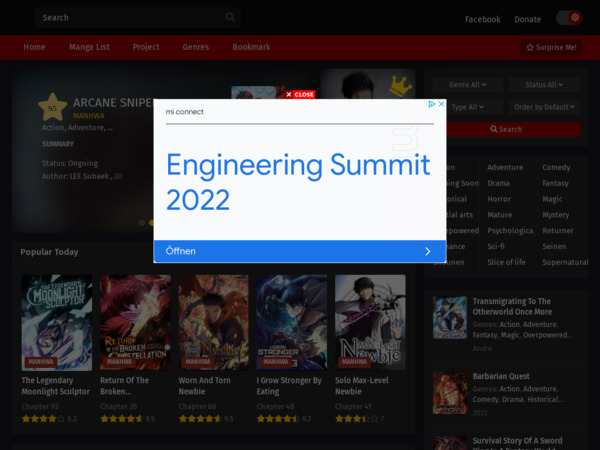Open the Manga List menu
Viewport: 600px width, 450px height.
(89, 47)
